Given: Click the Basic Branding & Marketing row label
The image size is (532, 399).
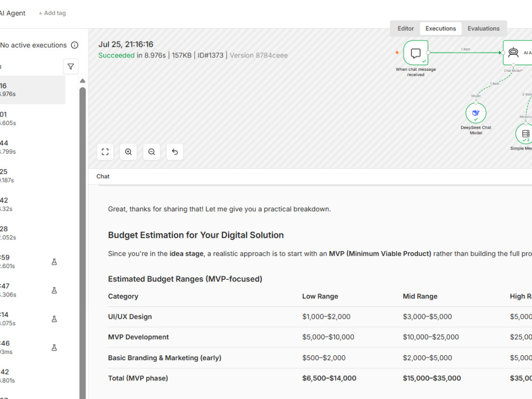Looking at the screenshot, I should 164,358.
